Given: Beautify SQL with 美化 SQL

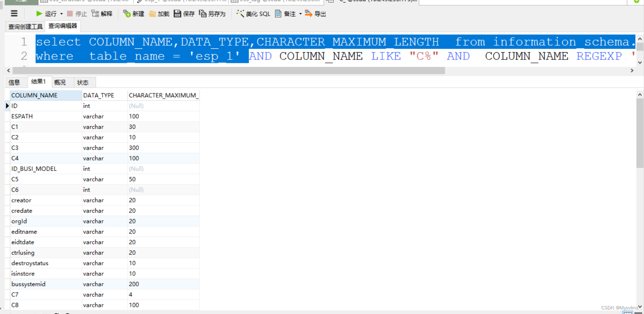Looking at the screenshot, I should (x=254, y=14).
